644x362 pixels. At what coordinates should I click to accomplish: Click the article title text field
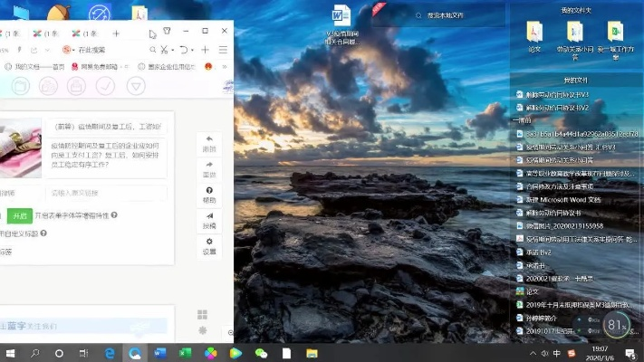pyautogui.click(x=106, y=127)
